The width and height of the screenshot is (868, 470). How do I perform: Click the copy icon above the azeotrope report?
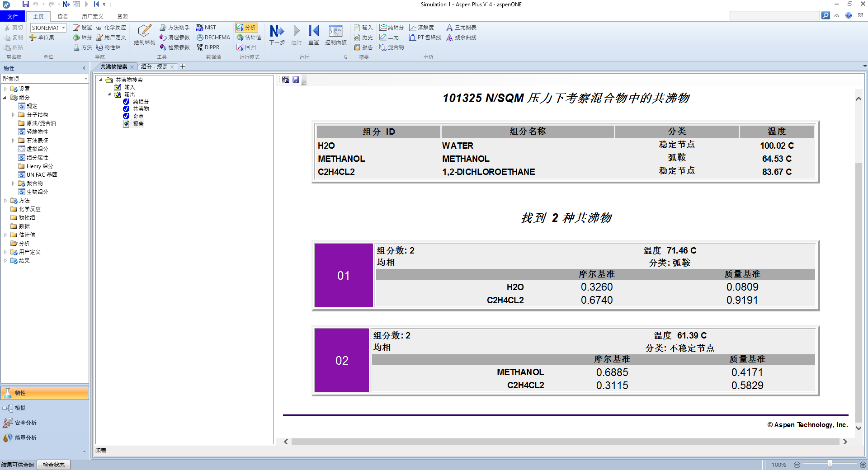[285, 80]
